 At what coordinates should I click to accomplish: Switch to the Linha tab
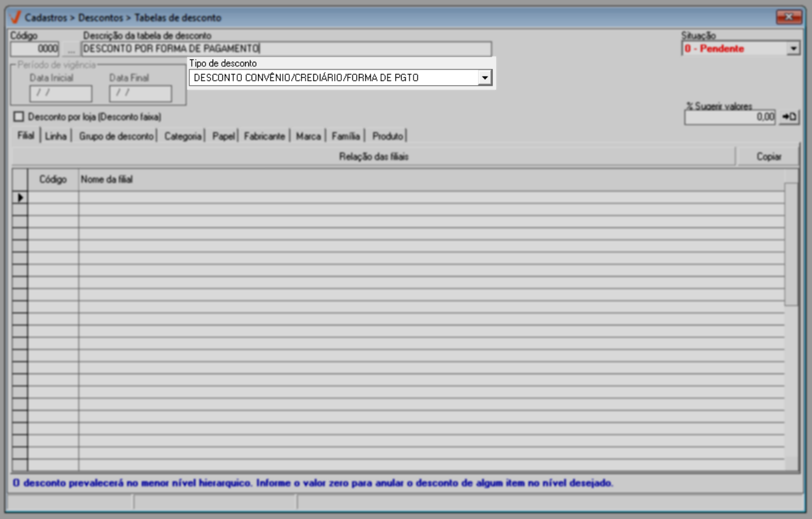pyautogui.click(x=56, y=136)
